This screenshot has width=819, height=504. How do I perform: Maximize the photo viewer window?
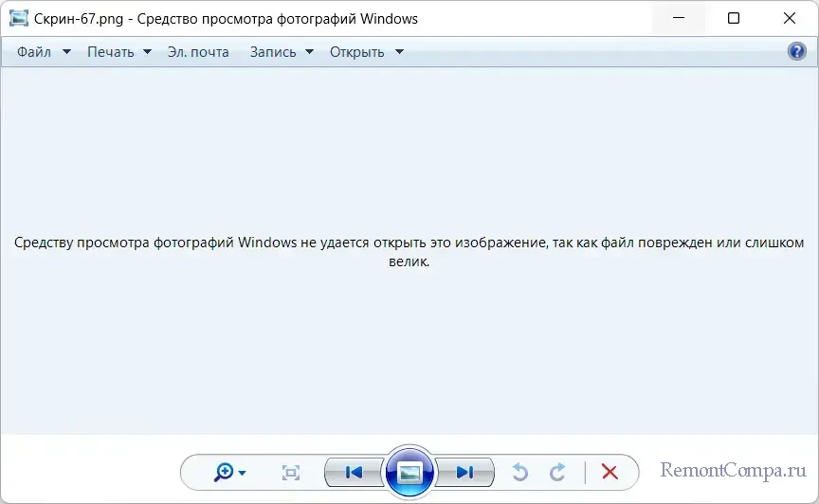tap(734, 18)
